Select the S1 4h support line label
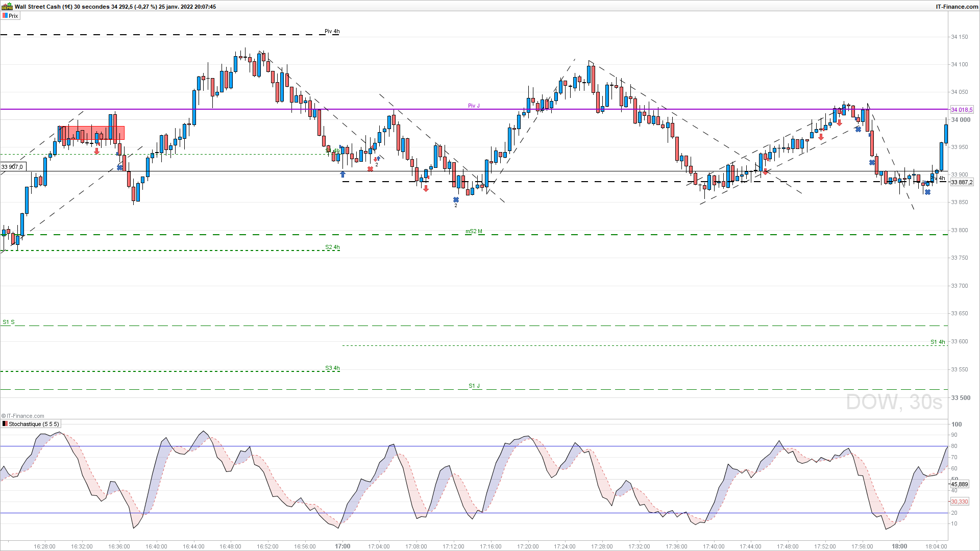This screenshot has width=980, height=551. (x=937, y=342)
